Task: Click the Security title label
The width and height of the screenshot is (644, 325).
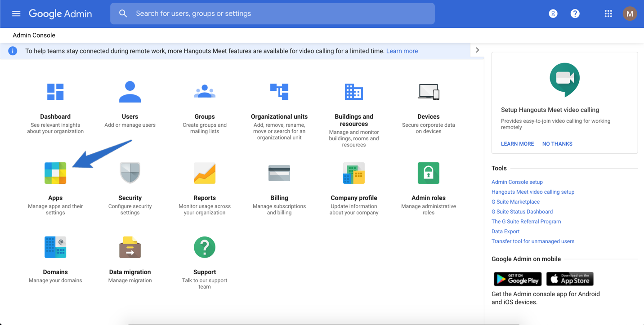Action: pyautogui.click(x=130, y=198)
